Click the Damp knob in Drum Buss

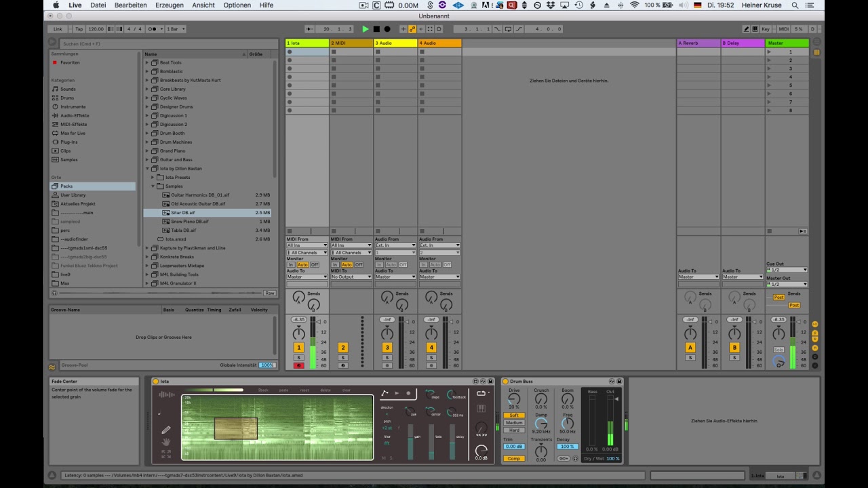[x=540, y=423]
